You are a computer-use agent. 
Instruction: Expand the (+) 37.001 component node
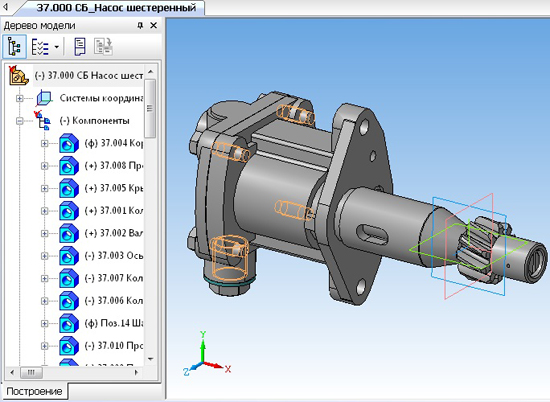click(x=45, y=211)
